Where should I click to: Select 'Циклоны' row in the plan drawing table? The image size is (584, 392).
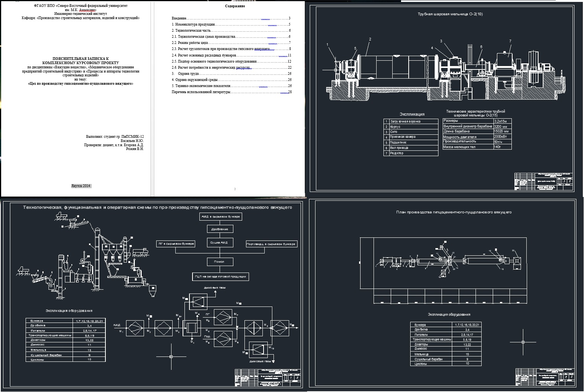(x=446, y=364)
